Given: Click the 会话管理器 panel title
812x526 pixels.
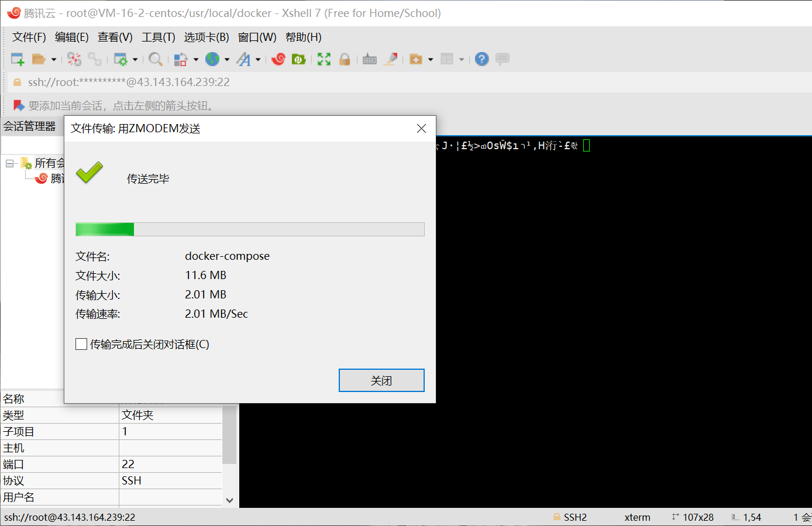Looking at the screenshot, I should [29, 126].
